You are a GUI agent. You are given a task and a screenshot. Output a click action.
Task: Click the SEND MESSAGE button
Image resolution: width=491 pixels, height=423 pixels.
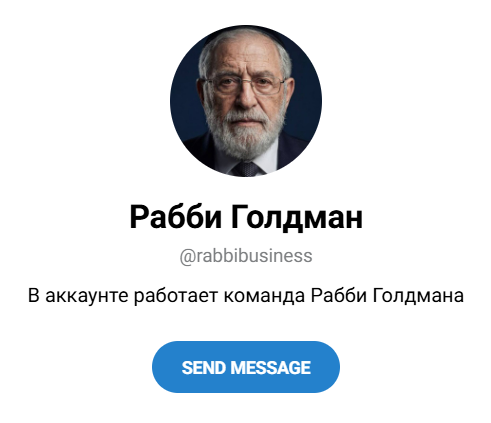[246, 367]
